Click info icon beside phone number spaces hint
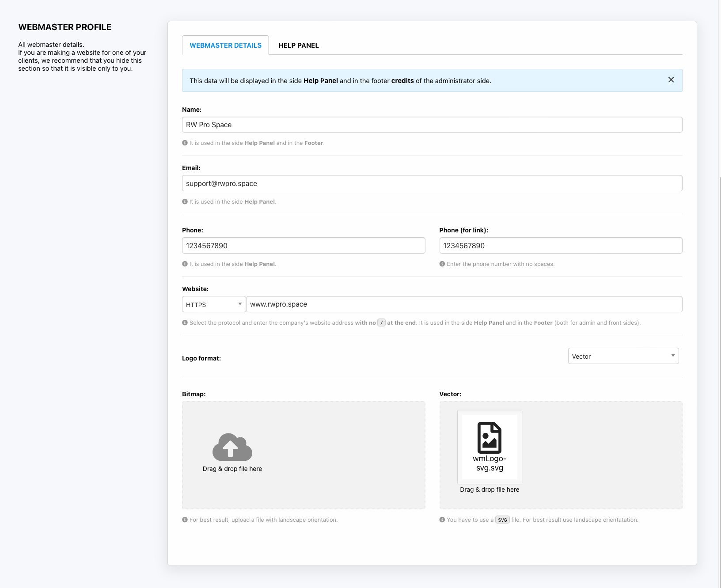This screenshot has width=721, height=588. click(442, 264)
